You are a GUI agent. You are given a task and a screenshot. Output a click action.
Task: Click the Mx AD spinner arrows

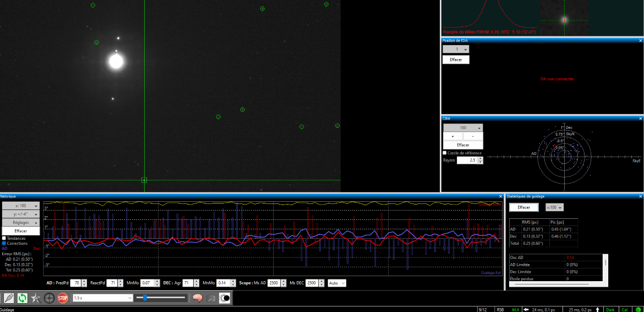click(282, 283)
